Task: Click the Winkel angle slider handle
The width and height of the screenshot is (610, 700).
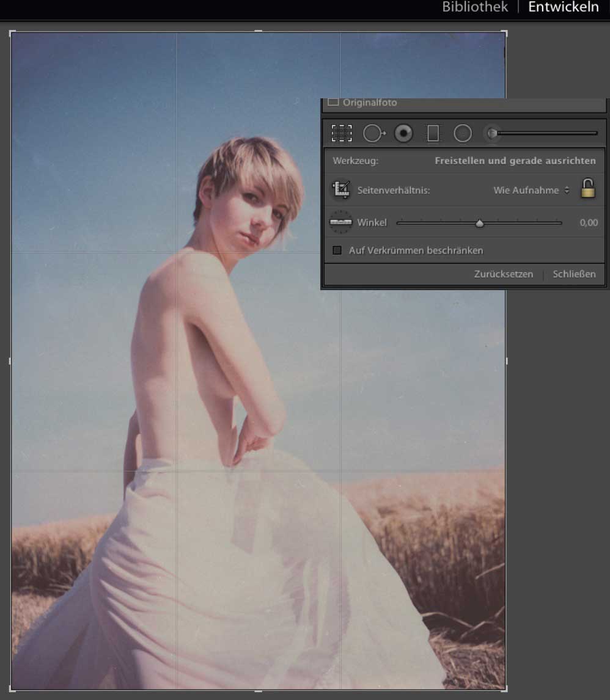Action: coord(480,224)
